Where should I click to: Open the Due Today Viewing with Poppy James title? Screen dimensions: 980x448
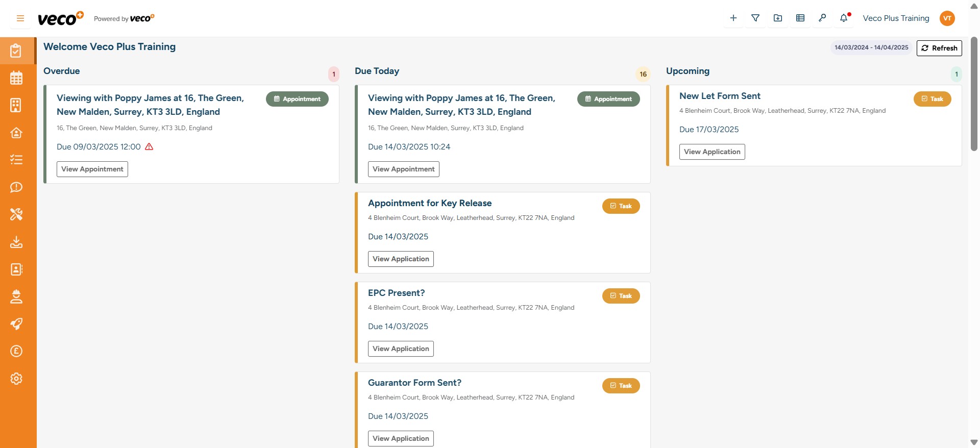pos(461,105)
